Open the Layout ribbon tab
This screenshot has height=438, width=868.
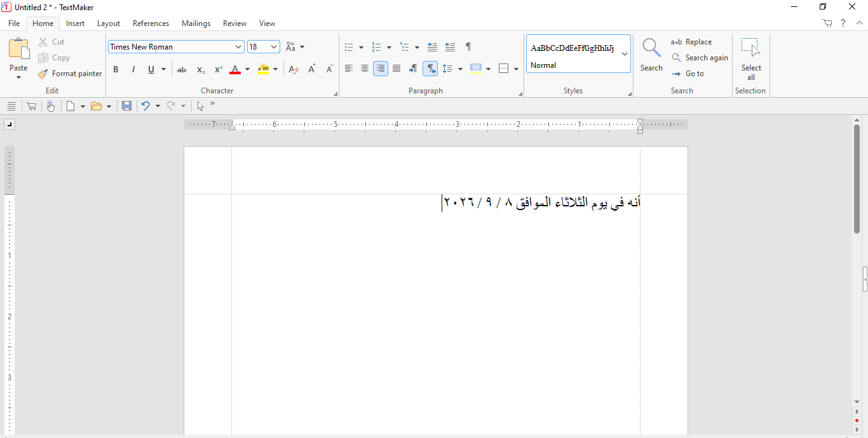pyautogui.click(x=109, y=23)
